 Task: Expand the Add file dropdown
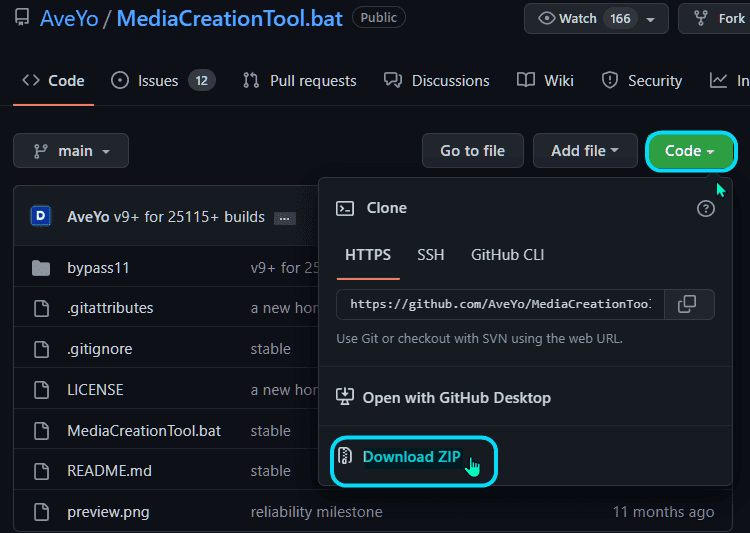tap(585, 151)
